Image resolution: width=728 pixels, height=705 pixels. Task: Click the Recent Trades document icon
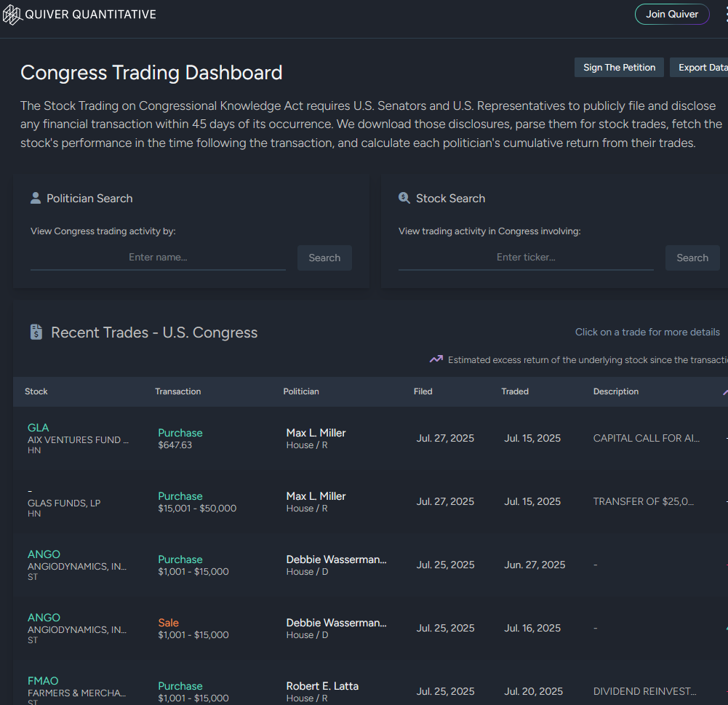click(x=36, y=332)
